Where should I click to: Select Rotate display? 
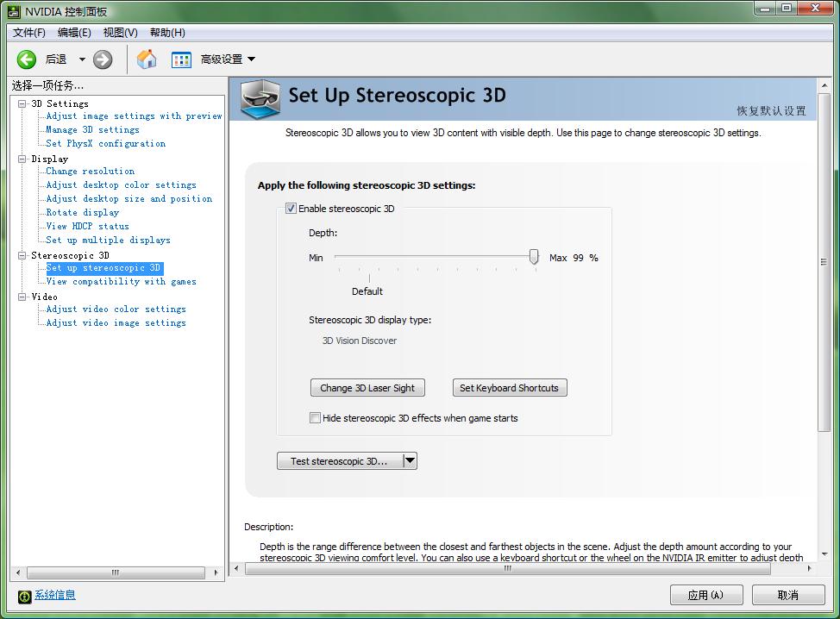pos(83,213)
